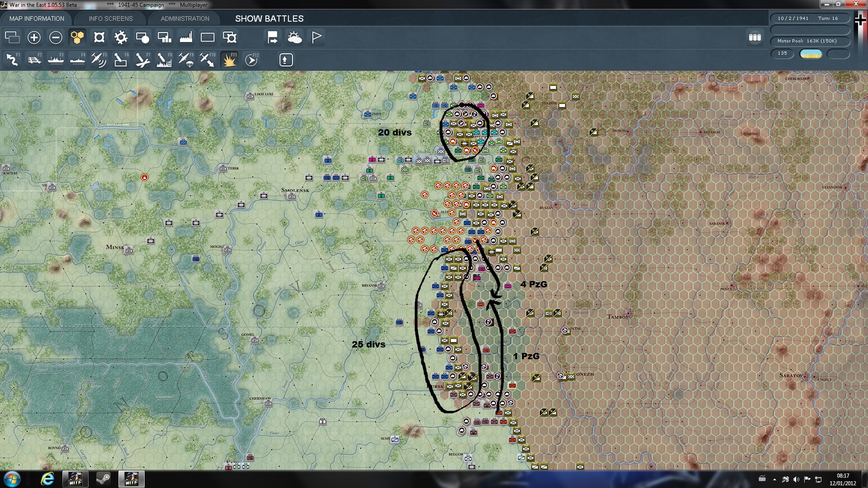Switch to the active WITE taskbar window
Screen dimensions: 868x488
click(131, 479)
